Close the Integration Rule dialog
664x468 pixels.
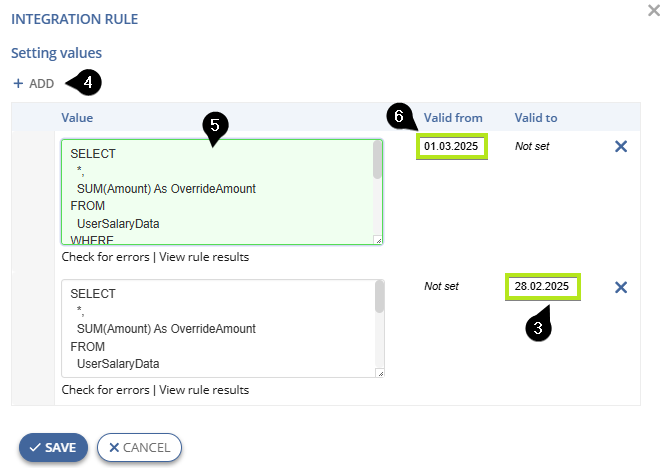[x=654, y=10]
